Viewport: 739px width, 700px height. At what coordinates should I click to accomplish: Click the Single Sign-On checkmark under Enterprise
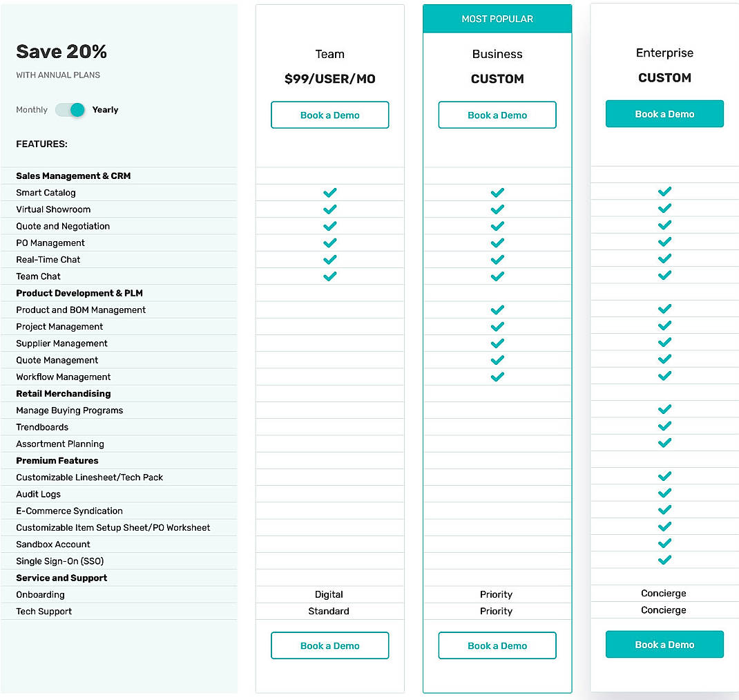coord(664,560)
